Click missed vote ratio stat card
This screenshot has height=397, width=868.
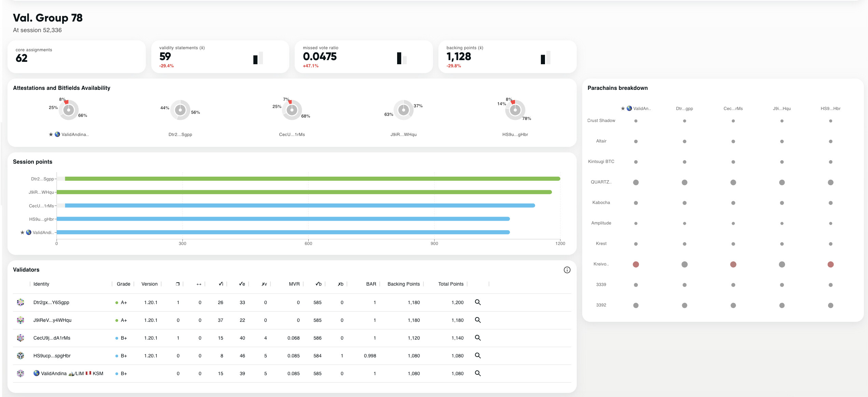coord(363,57)
